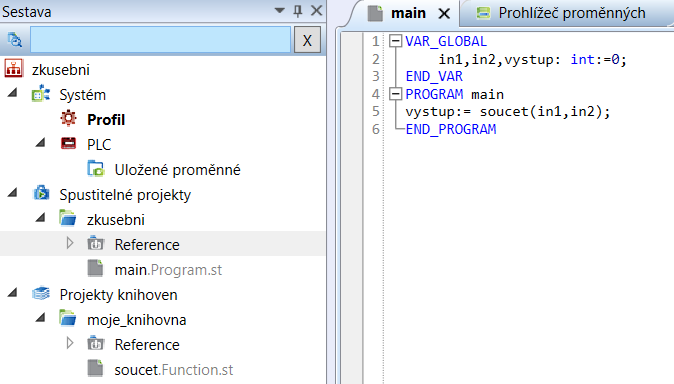Viewport: 674px width, 384px height.
Task: Click the moje_knihovna folder icon
Action: 67,318
